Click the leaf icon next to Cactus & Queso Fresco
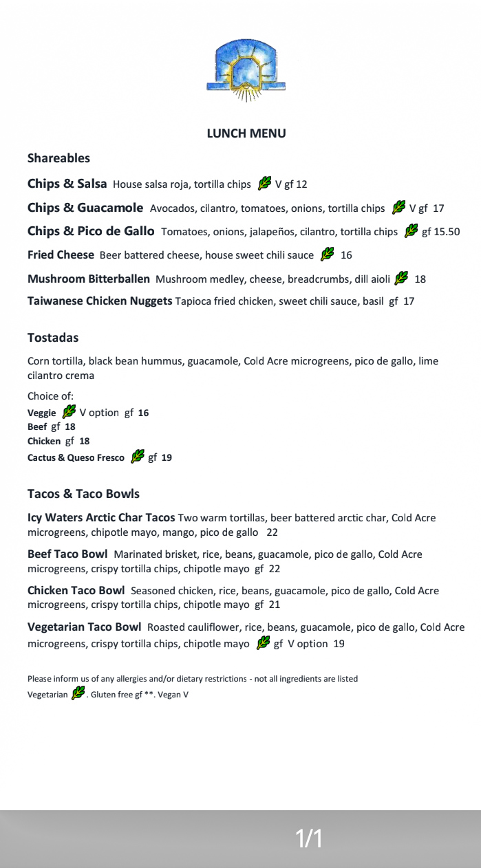Screen dimensions: 481x868 pyautogui.click(x=138, y=457)
